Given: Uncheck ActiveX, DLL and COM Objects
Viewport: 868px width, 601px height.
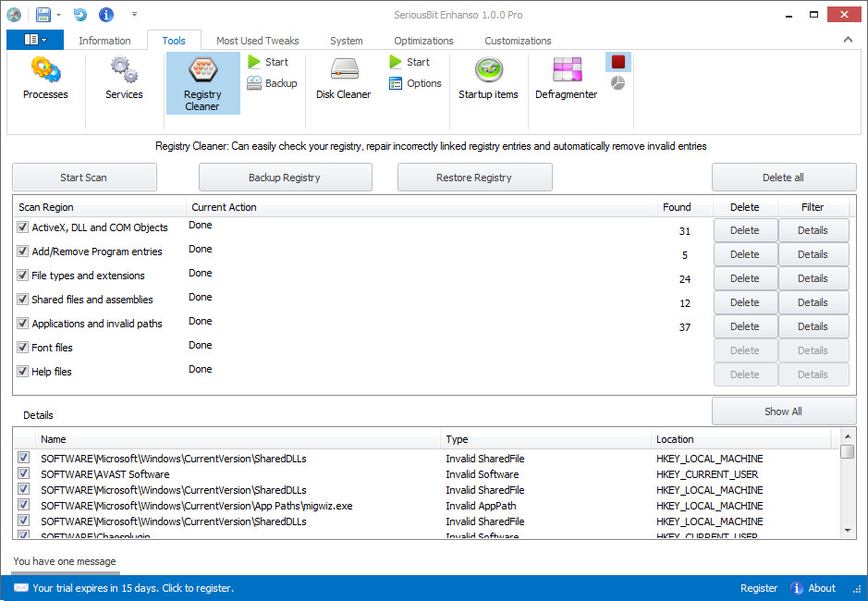Looking at the screenshot, I should tap(23, 227).
